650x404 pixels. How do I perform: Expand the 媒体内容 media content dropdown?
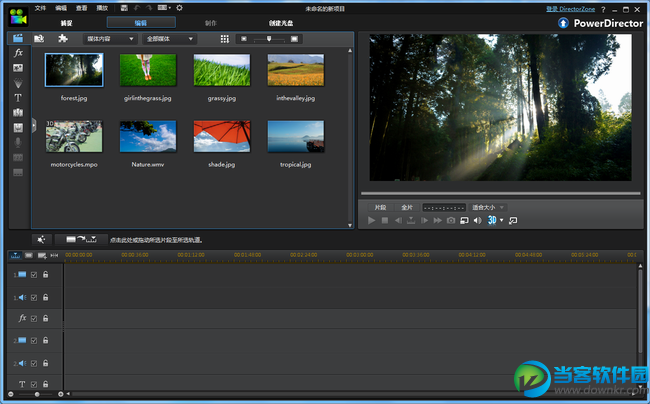click(x=111, y=39)
